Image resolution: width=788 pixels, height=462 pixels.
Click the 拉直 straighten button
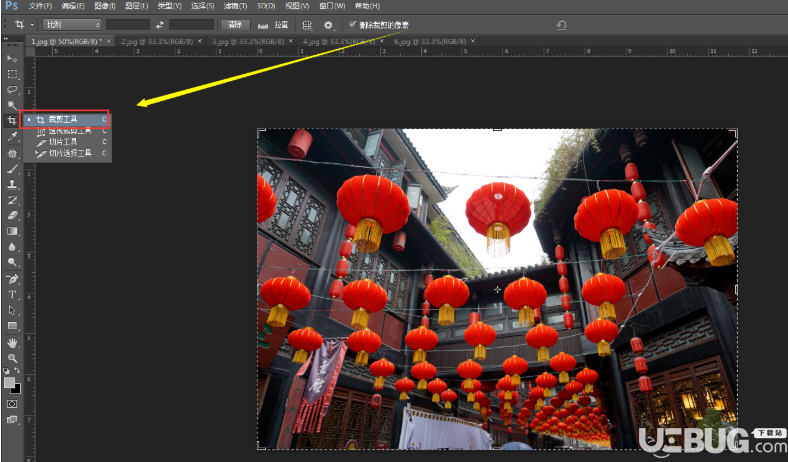pos(273,24)
